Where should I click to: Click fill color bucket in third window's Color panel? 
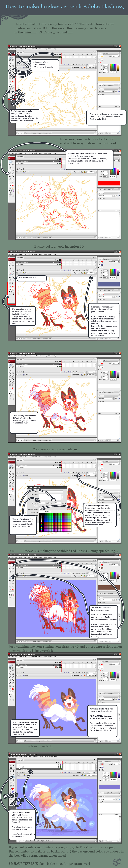tap(100, 265)
